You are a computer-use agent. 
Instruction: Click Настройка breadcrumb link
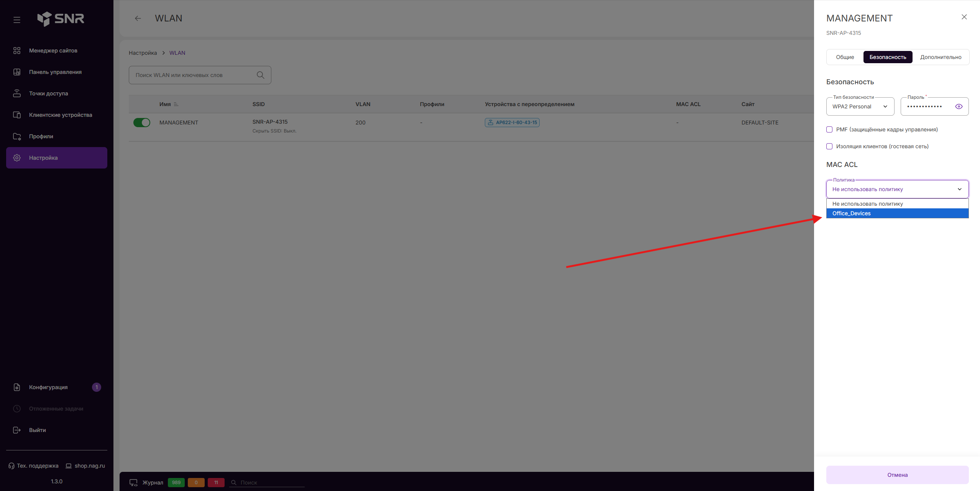[x=143, y=53]
